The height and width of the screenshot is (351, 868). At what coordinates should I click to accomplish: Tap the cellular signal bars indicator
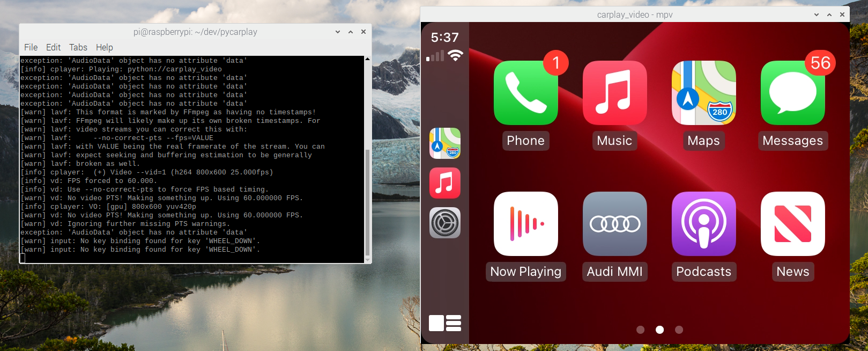(x=435, y=56)
